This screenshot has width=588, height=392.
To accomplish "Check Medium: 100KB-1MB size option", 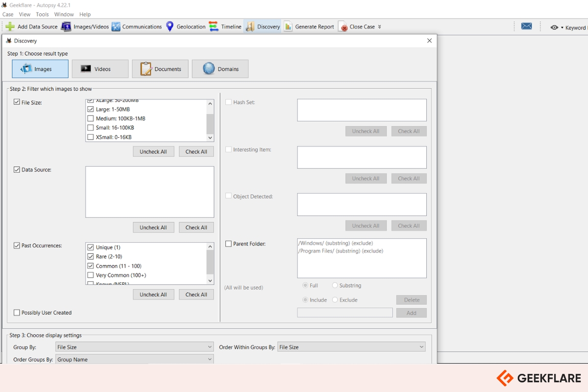I will [90, 119].
